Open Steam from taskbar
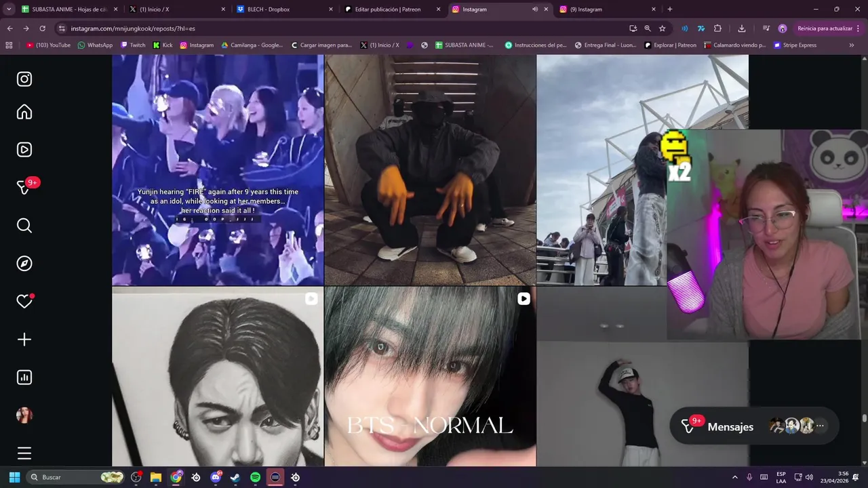 click(235, 477)
